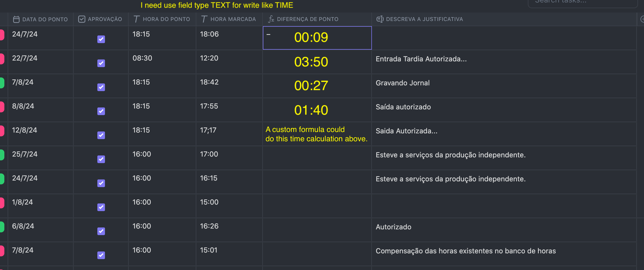Viewport: 644px width, 270px height.
Task: Toggle the approval checkbox for 6/8/24 row
Action: click(101, 231)
